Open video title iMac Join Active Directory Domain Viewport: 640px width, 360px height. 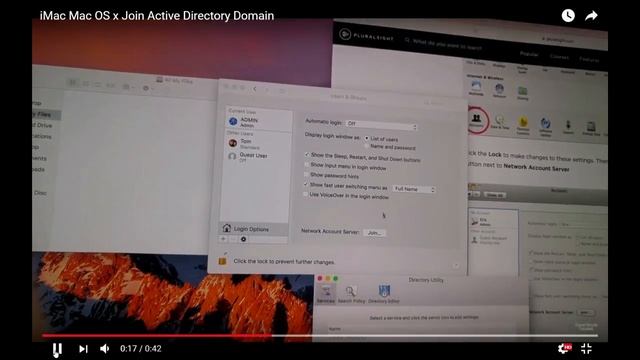coord(157,16)
